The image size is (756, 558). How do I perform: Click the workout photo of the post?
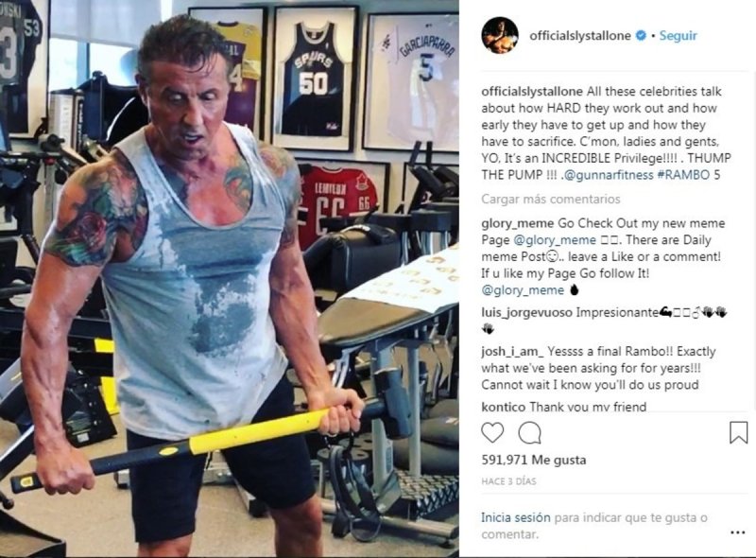230,279
